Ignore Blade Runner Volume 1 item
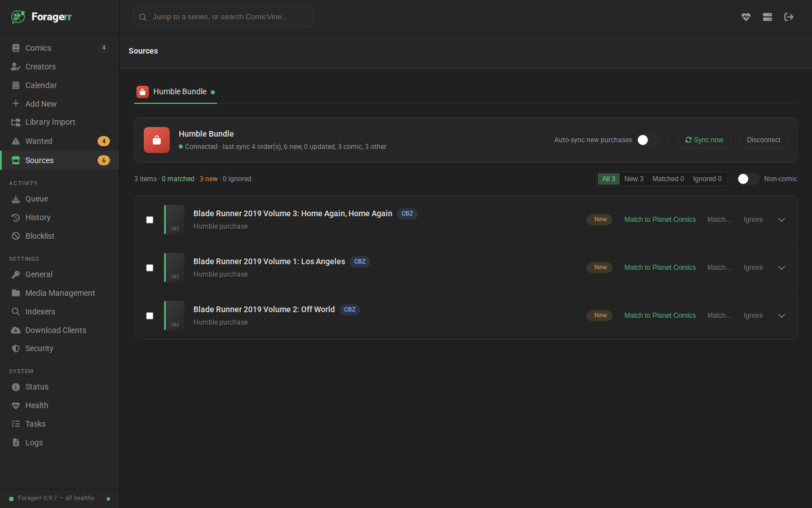Viewport: 812px width, 508px height. [x=753, y=268]
